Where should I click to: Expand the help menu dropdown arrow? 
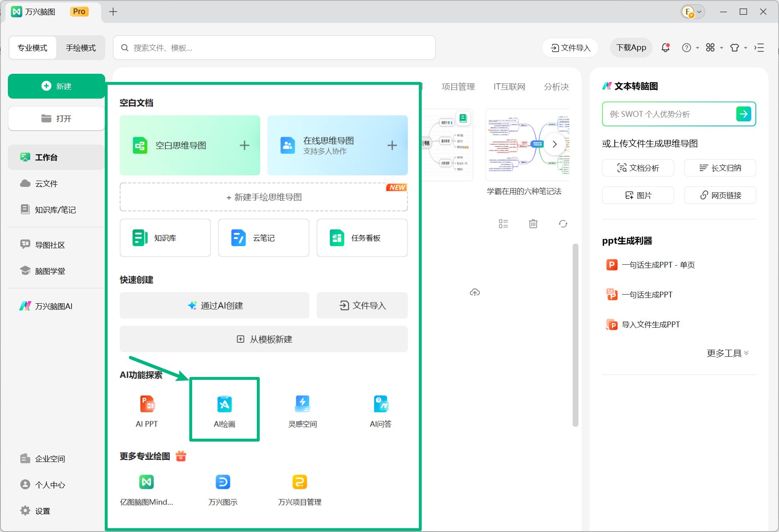point(697,48)
